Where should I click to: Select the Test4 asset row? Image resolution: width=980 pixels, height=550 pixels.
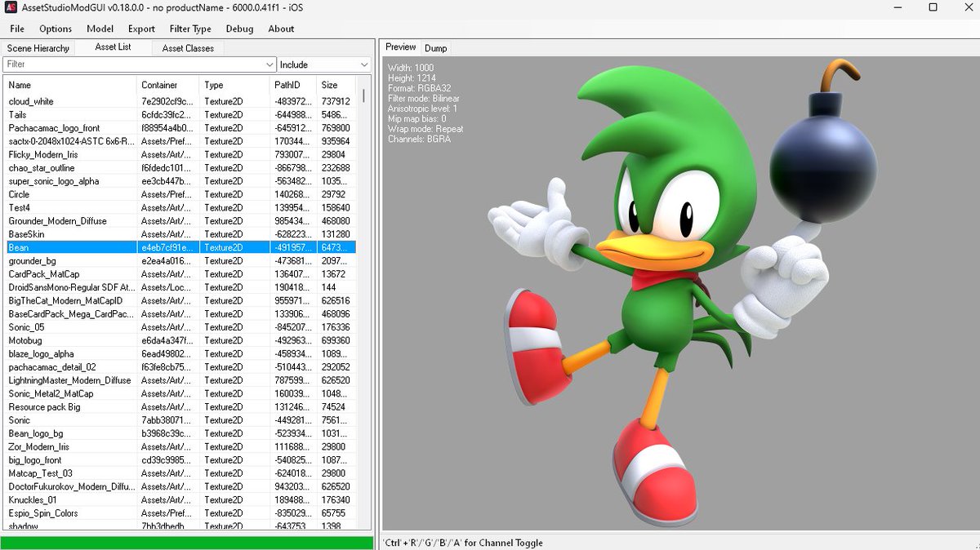tap(180, 207)
